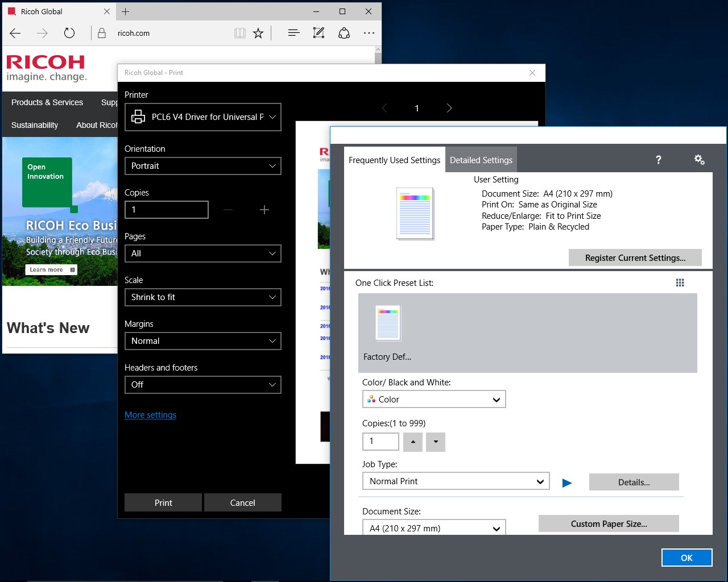Open the Reading view icon in Edge toolbar
728x582 pixels.
click(240, 33)
